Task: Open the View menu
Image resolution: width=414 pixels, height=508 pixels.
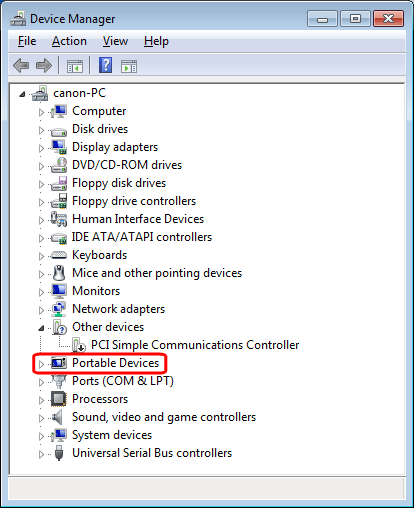Action: 115,41
